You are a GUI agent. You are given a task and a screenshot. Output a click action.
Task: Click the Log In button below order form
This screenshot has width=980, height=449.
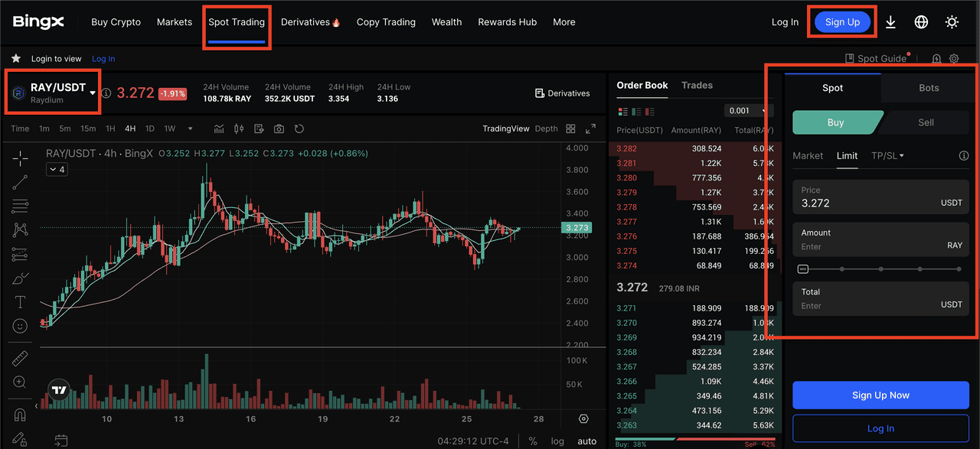click(x=880, y=428)
